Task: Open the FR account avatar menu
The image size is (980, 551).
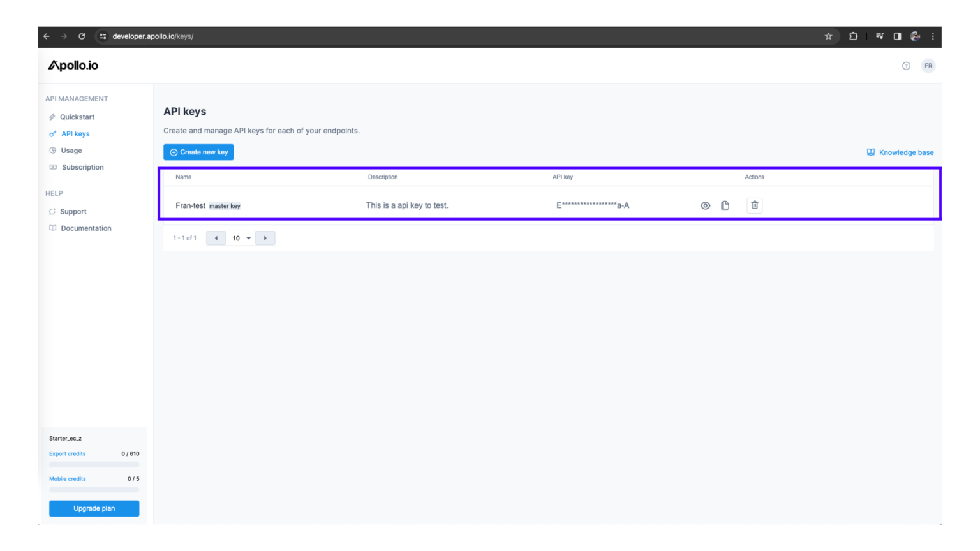Action: (929, 65)
